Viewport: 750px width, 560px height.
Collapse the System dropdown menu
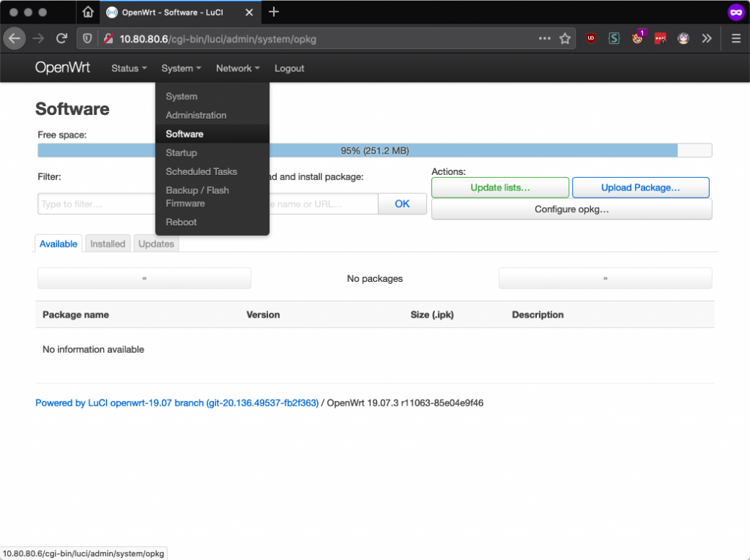tap(181, 68)
